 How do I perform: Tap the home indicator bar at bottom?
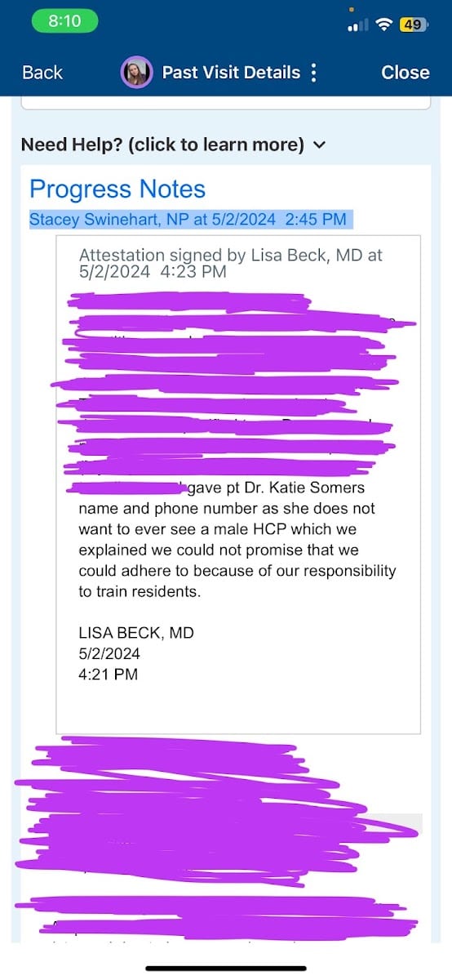point(226,969)
